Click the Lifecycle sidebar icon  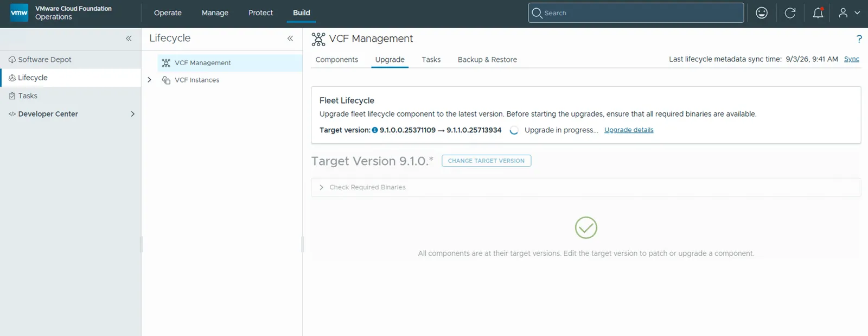(x=12, y=78)
